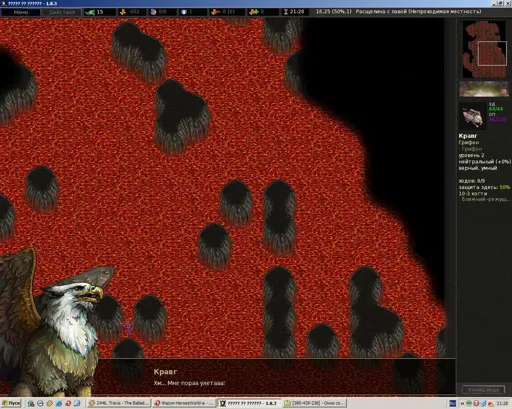The height and width of the screenshot is (409, 512).
Task: Click the upkeep red arrow icon
Action: pyautogui.click(x=216, y=12)
